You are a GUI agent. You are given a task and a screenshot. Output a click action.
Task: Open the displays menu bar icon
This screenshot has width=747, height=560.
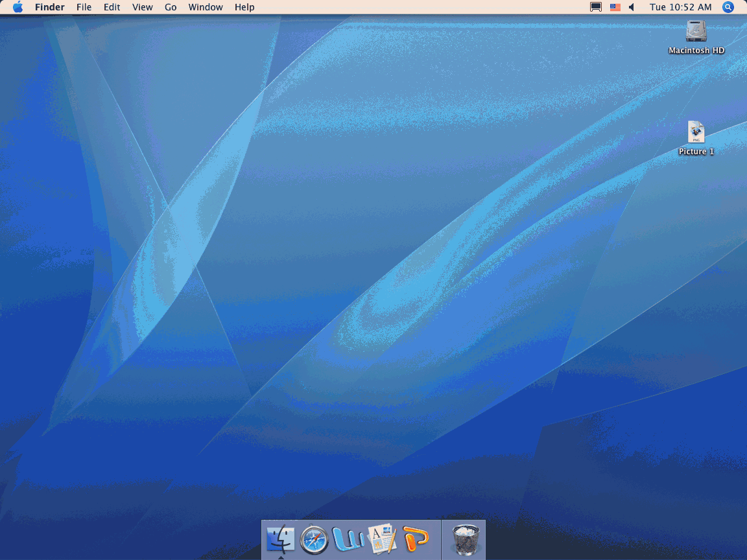tap(595, 7)
